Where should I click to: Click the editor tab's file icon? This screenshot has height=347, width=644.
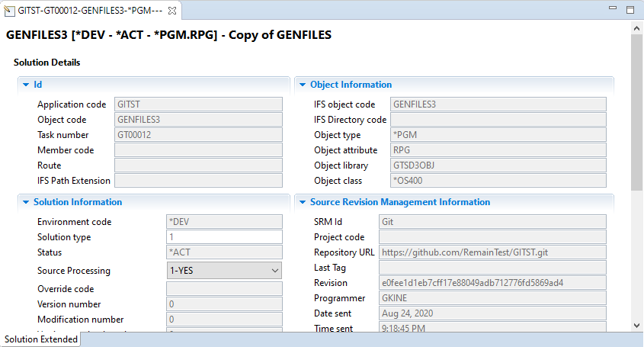point(10,11)
